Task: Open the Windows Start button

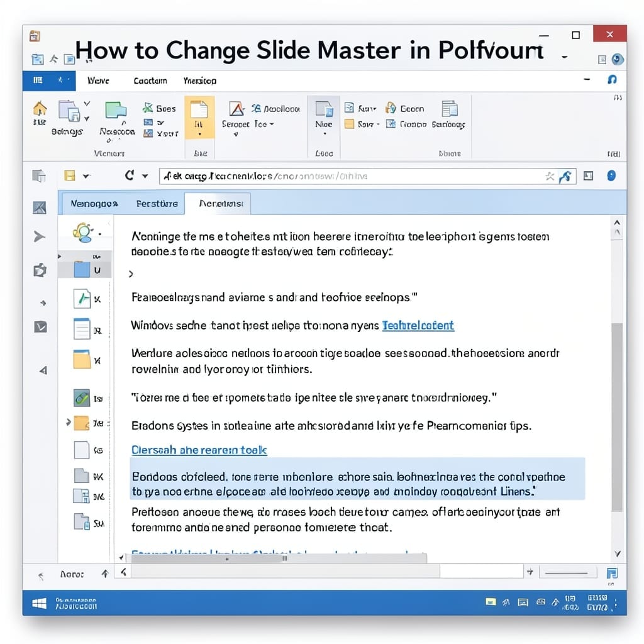Action: pyautogui.click(x=40, y=603)
